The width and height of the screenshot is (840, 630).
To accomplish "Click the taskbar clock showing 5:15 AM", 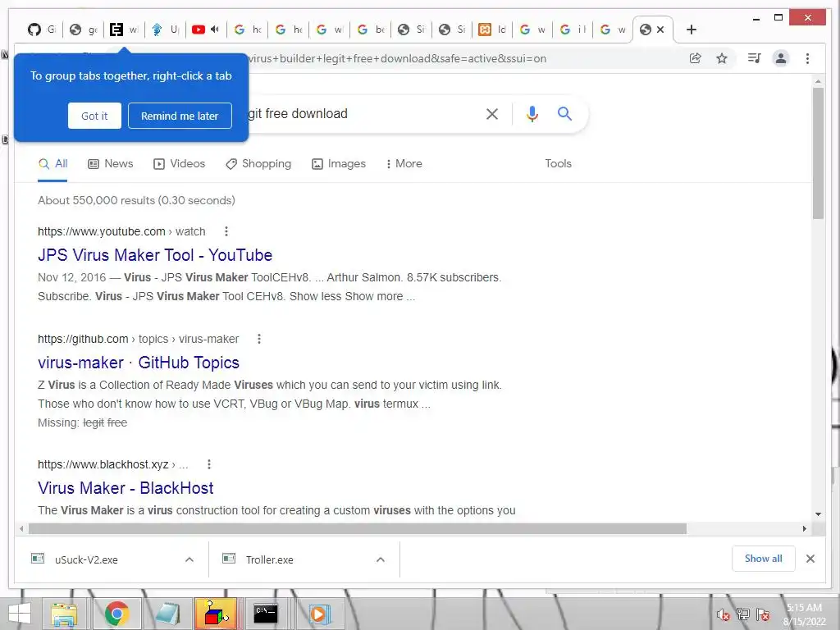I will [804, 614].
